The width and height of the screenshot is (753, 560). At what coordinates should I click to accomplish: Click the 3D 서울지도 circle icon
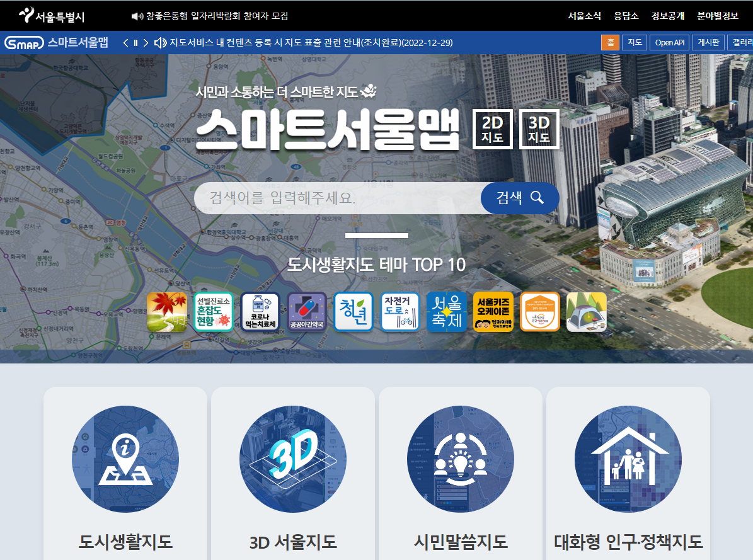293,459
